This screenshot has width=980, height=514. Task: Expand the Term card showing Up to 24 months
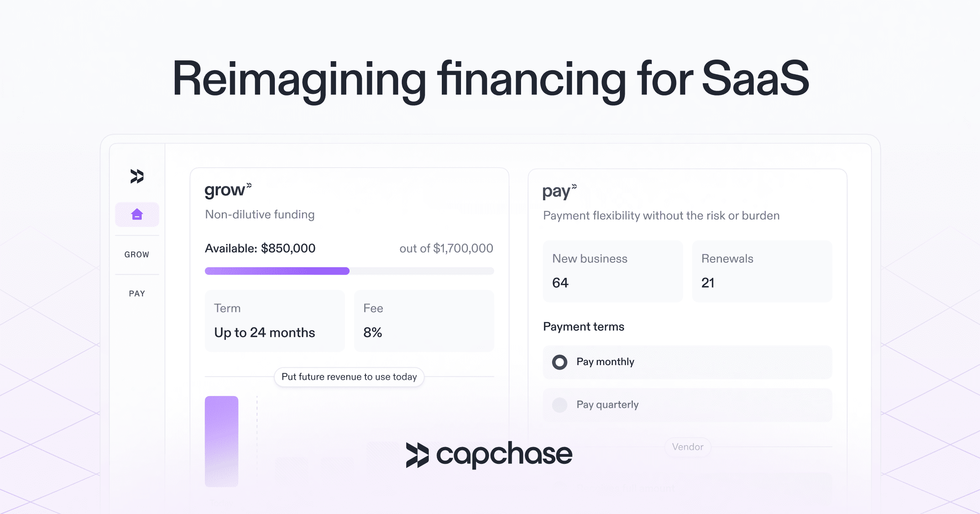pos(274,321)
